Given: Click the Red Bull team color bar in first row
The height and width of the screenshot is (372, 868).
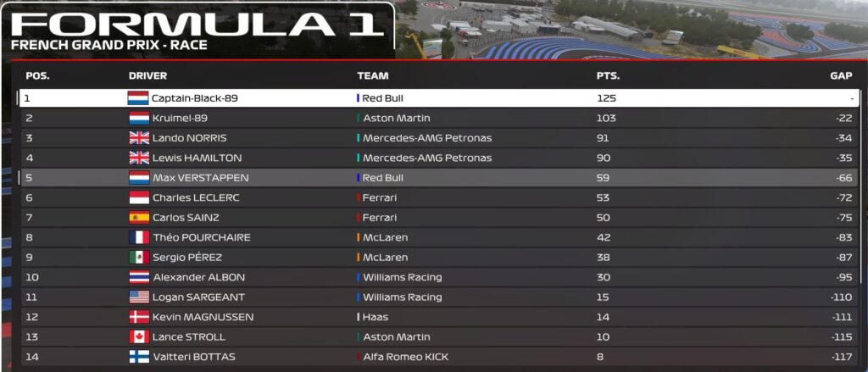Looking at the screenshot, I should [359, 98].
